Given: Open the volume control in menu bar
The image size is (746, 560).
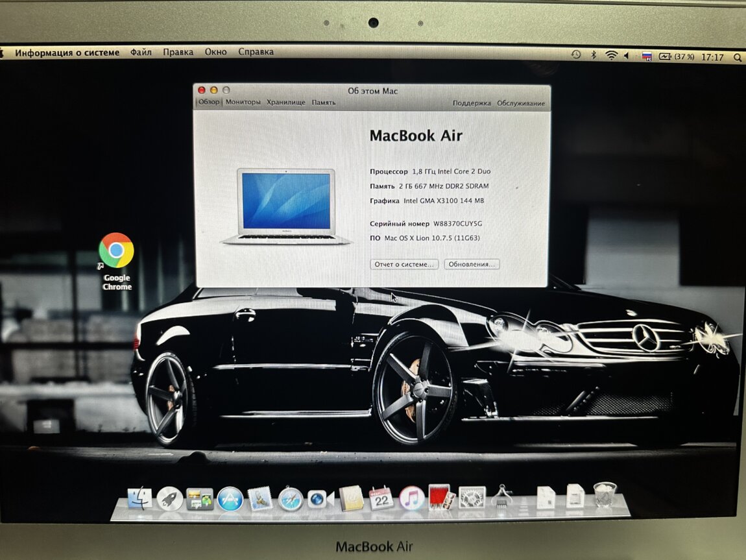Looking at the screenshot, I should [x=627, y=56].
